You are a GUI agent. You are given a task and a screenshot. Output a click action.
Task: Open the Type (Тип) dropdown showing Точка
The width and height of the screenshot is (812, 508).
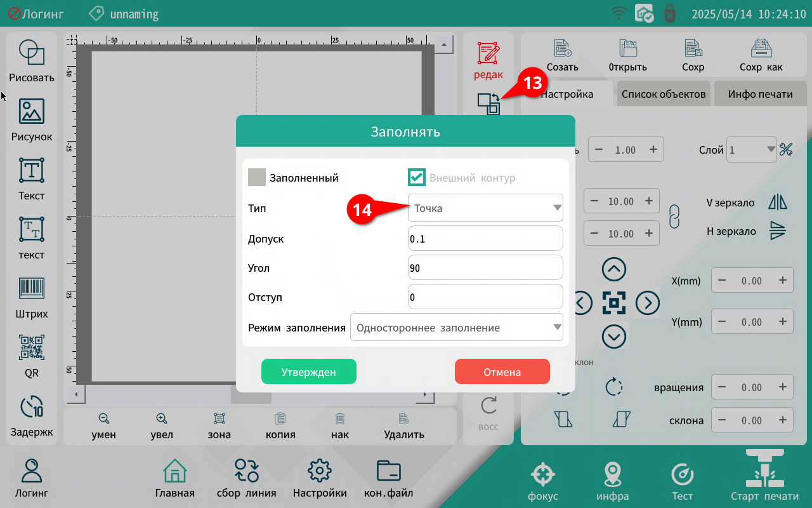pyautogui.click(x=485, y=208)
